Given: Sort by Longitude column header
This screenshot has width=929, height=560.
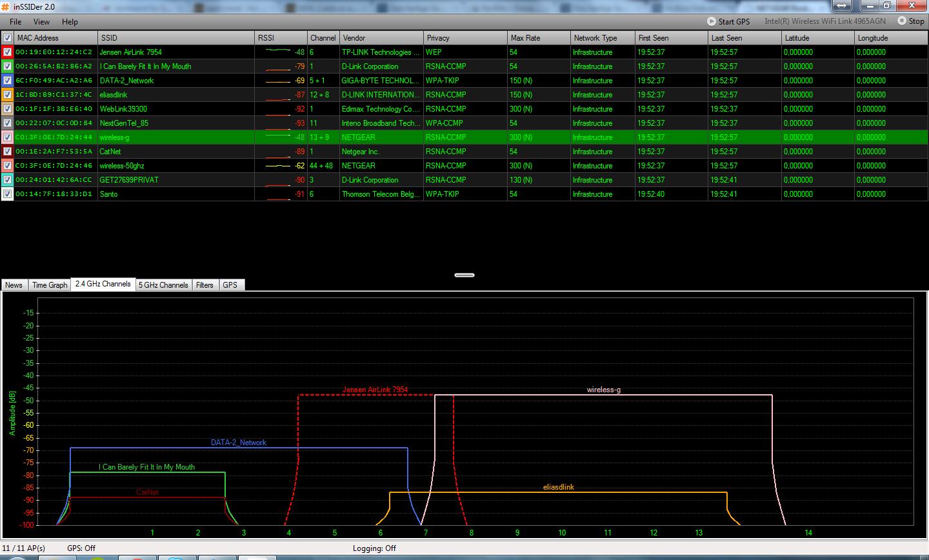Looking at the screenshot, I should click(x=892, y=38).
